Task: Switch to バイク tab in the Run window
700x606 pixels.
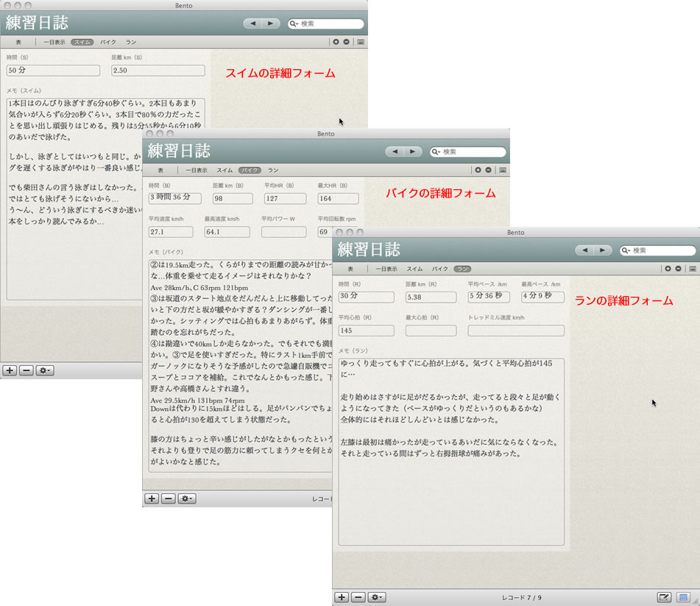Action: 439,269
